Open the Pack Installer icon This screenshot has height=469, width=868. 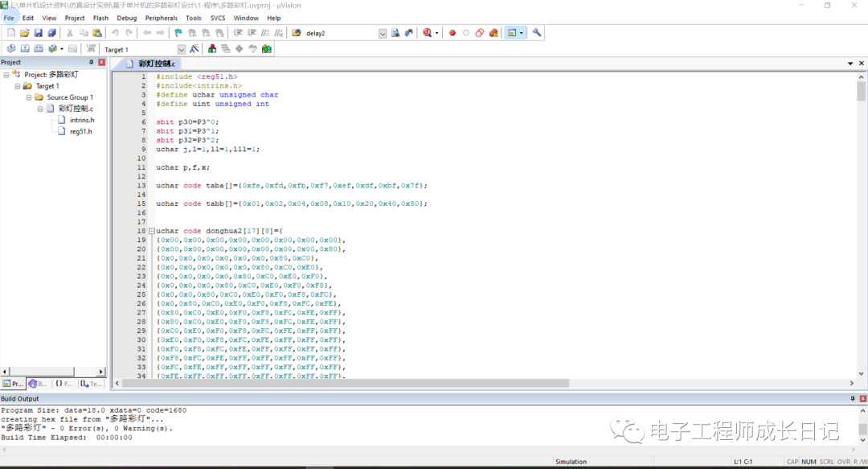point(266,49)
